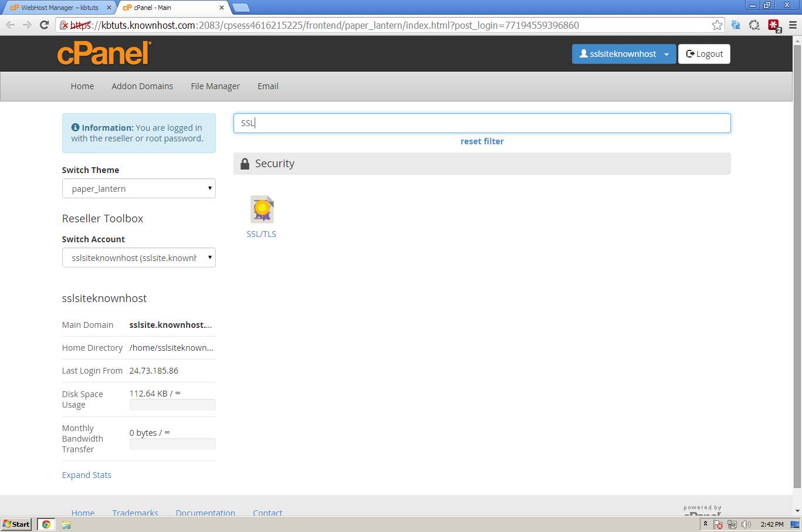Open Chrome from the taskbar
The width and height of the screenshot is (802, 532).
(46, 524)
